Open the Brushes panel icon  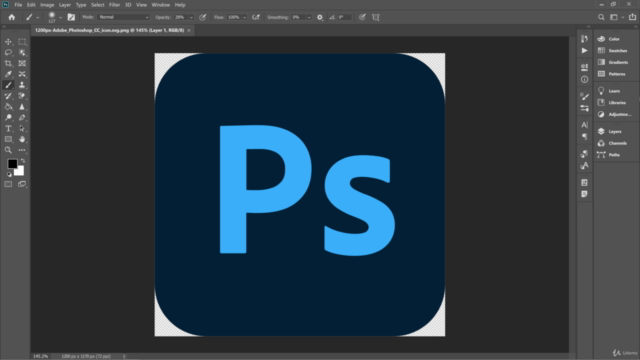[584, 96]
